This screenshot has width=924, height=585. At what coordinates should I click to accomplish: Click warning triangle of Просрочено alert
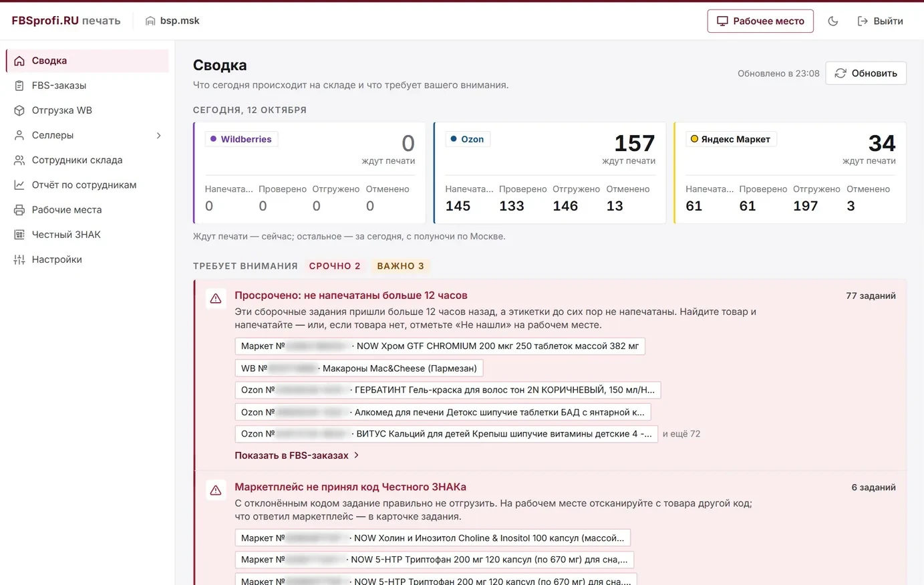[x=216, y=299]
